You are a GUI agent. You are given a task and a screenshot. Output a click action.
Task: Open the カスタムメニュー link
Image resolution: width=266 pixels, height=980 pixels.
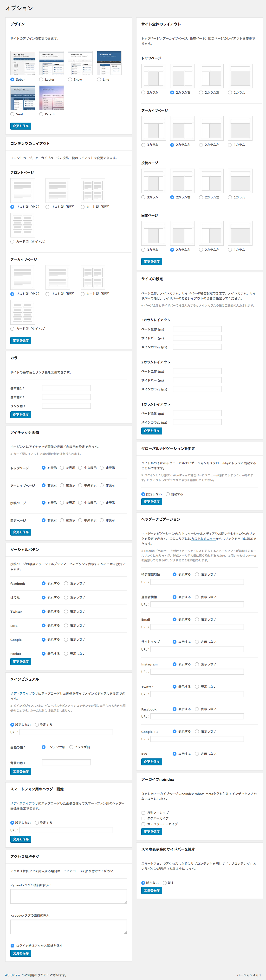click(x=203, y=539)
